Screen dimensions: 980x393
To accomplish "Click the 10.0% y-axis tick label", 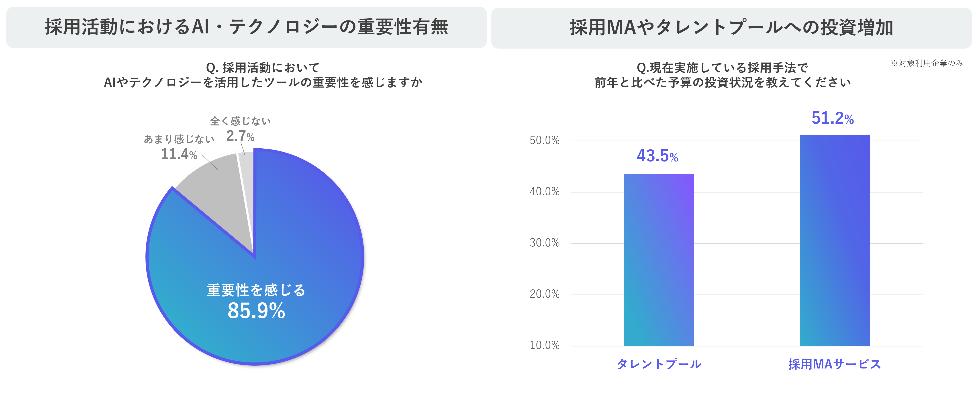I will point(544,345).
